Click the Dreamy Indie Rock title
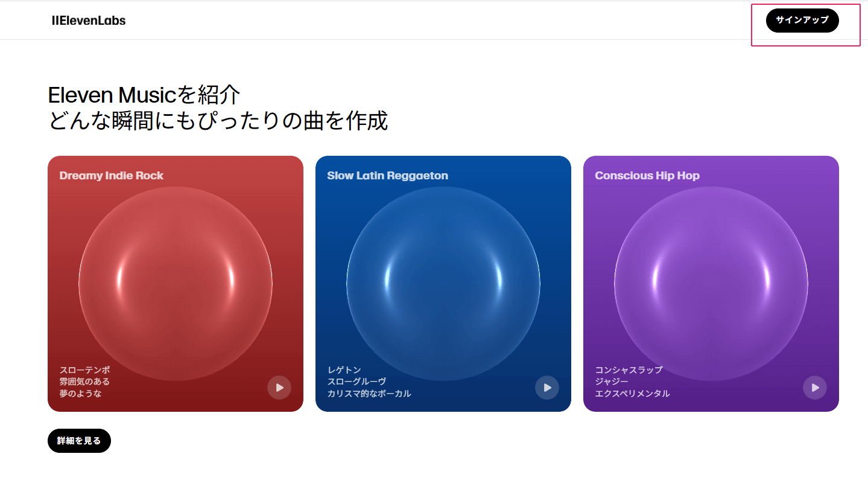The image size is (868, 477). click(x=112, y=176)
